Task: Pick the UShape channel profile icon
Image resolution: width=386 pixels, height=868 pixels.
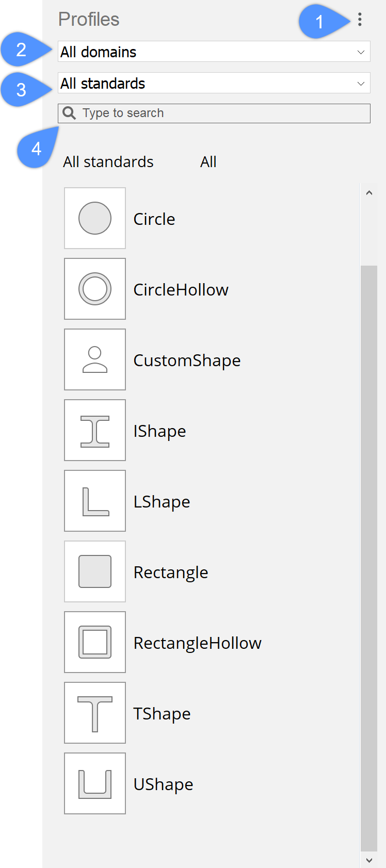Action: (x=95, y=783)
